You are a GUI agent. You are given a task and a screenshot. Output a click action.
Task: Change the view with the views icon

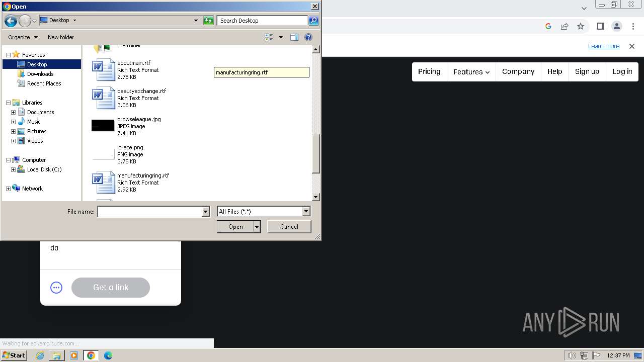coord(269,37)
